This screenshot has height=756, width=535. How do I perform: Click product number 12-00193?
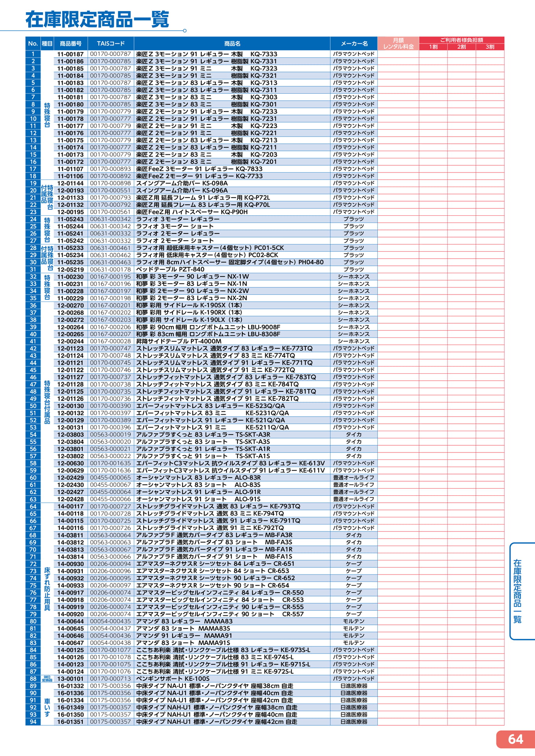click(71, 191)
